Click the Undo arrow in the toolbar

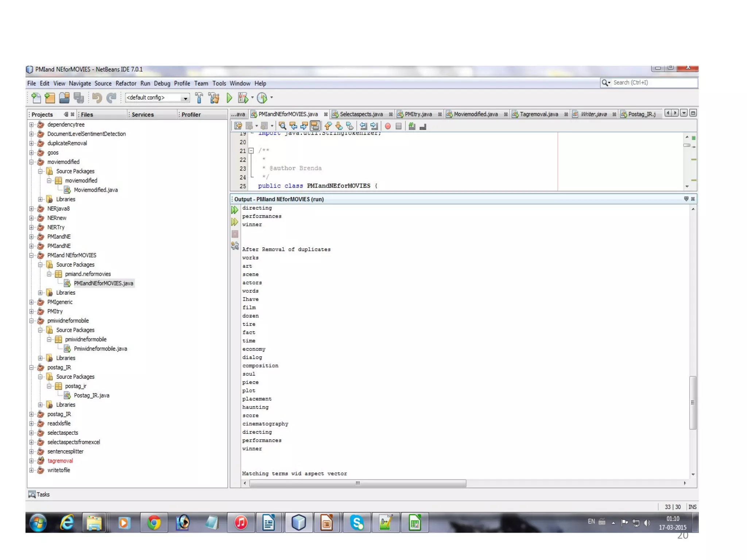tap(97, 98)
